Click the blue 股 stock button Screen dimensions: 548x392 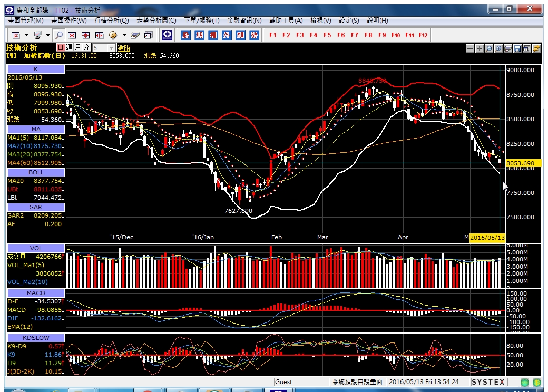click(185, 35)
